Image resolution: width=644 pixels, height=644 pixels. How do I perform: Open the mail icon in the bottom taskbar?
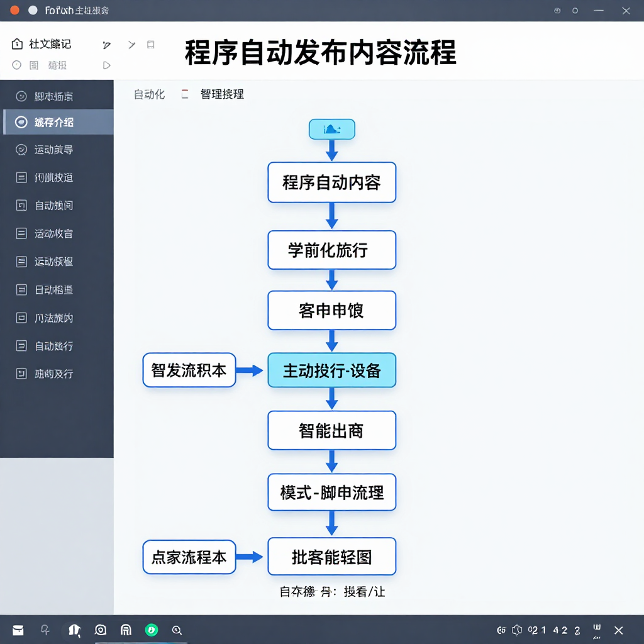point(18,630)
